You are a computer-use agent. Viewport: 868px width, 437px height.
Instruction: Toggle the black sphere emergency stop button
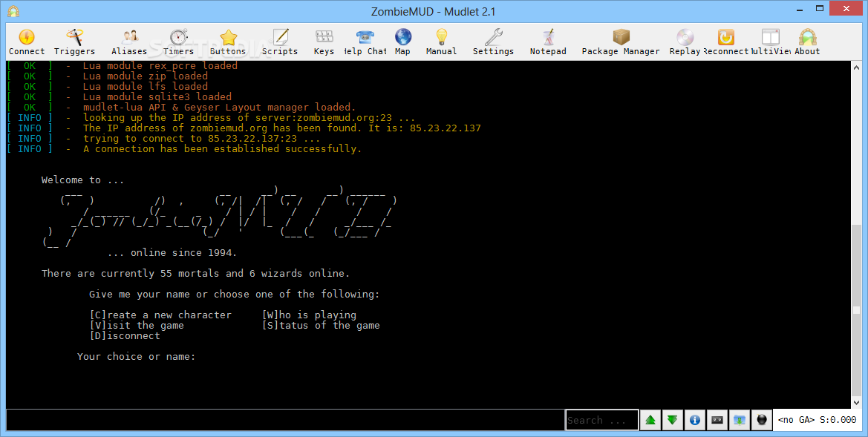762,420
